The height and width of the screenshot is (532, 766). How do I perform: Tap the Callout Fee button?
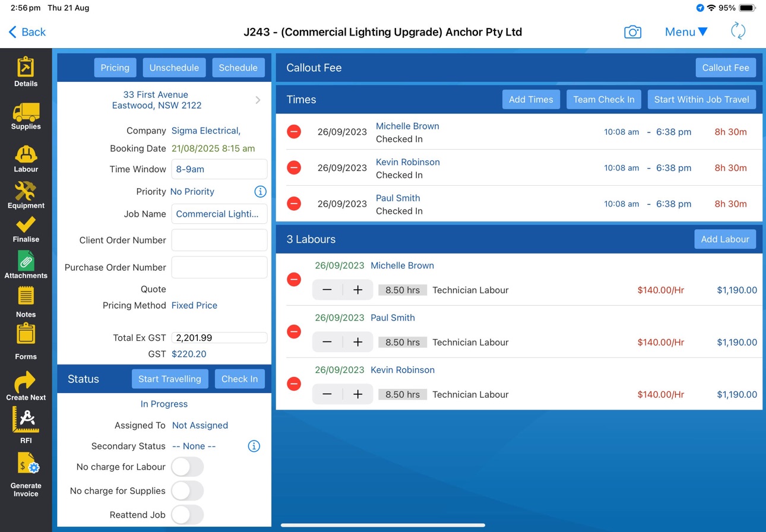point(726,68)
